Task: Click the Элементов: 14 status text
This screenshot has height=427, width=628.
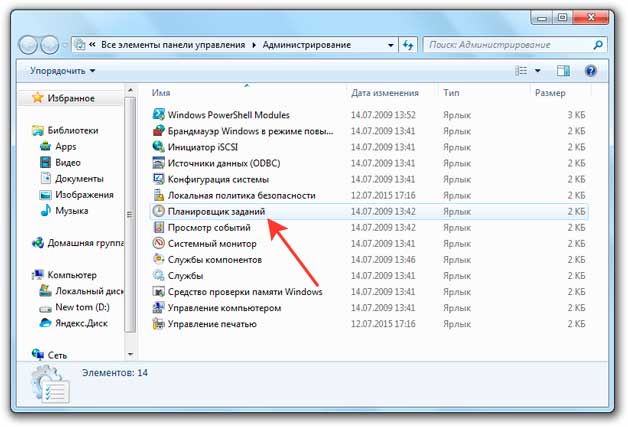Action: (x=115, y=373)
